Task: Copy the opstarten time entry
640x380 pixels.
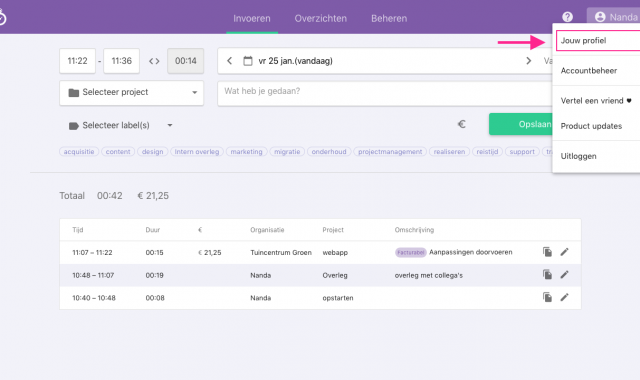Action: (x=547, y=297)
